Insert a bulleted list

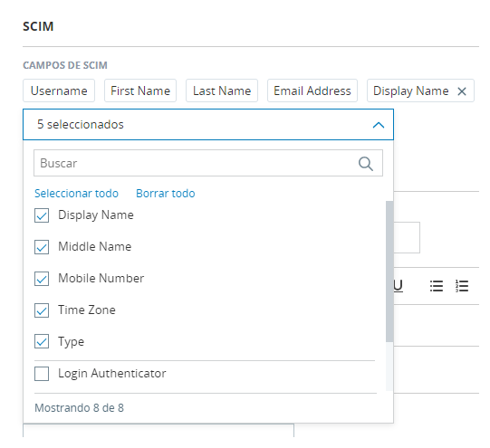click(437, 286)
